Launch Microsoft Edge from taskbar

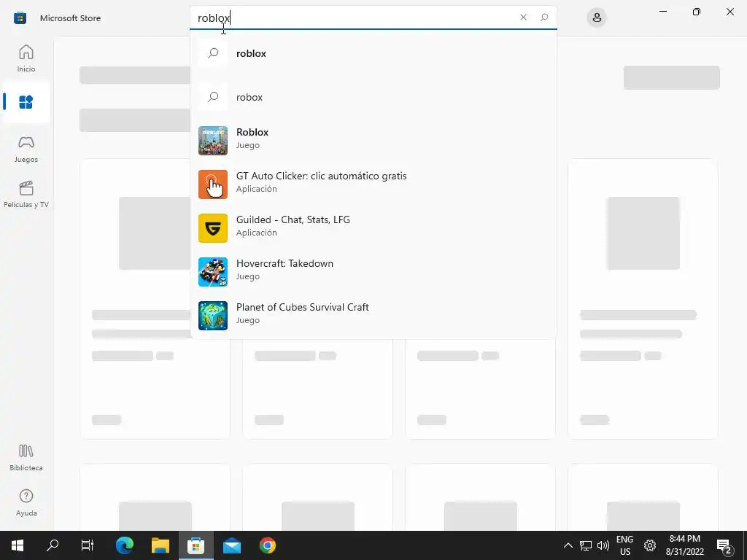[x=125, y=545]
